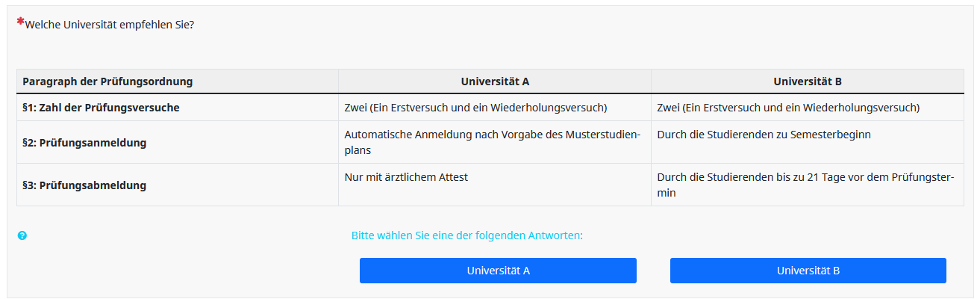The image size is (980, 299).
Task: Click Universität A's 'Zwei' Prüfungsversuche cell
Action: click(x=475, y=108)
